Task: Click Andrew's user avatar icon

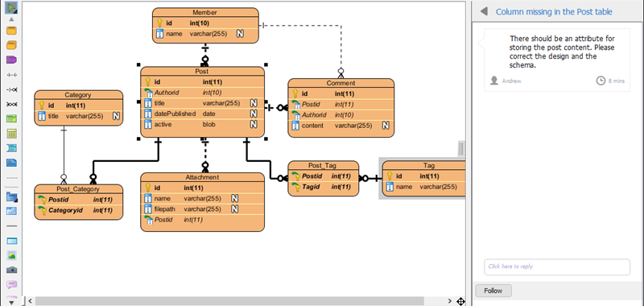Action: pyautogui.click(x=494, y=81)
